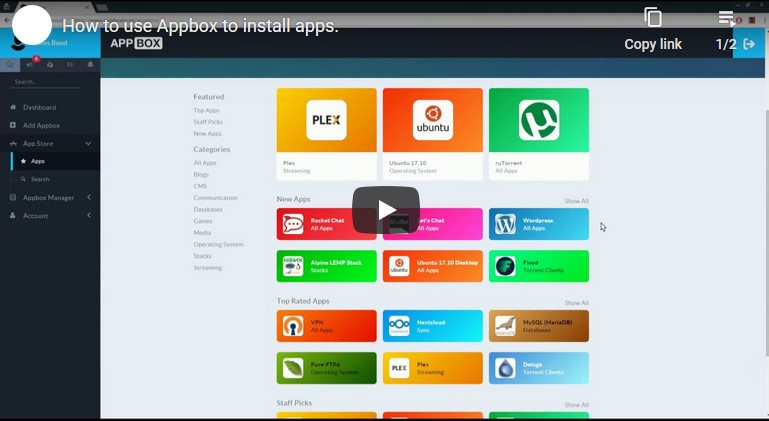Viewport: 769px width, 421px height.
Task: Filter by Stacks category
Action: pos(203,256)
